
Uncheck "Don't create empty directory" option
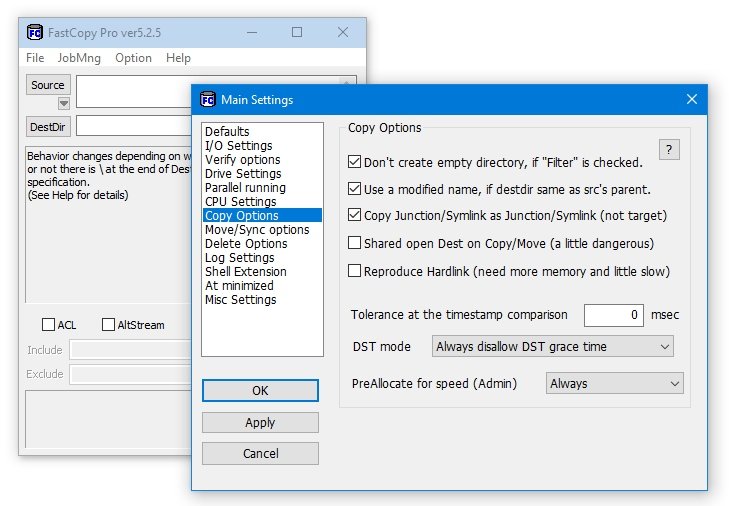pos(355,161)
